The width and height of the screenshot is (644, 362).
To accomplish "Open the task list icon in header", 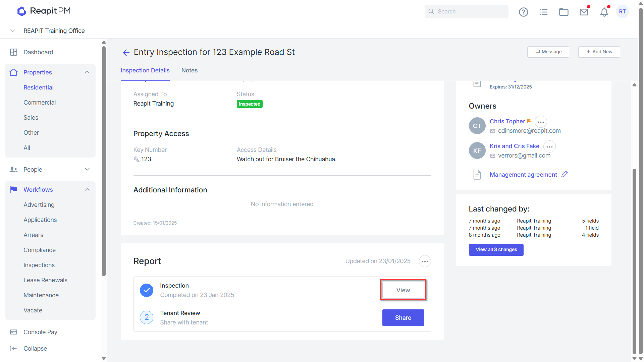I will pos(544,12).
